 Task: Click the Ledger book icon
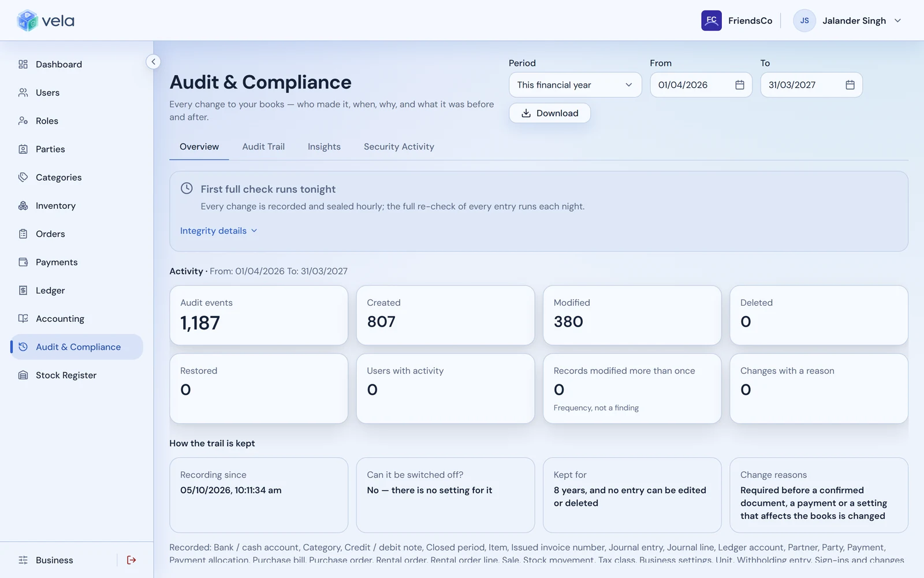tap(23, 291)
